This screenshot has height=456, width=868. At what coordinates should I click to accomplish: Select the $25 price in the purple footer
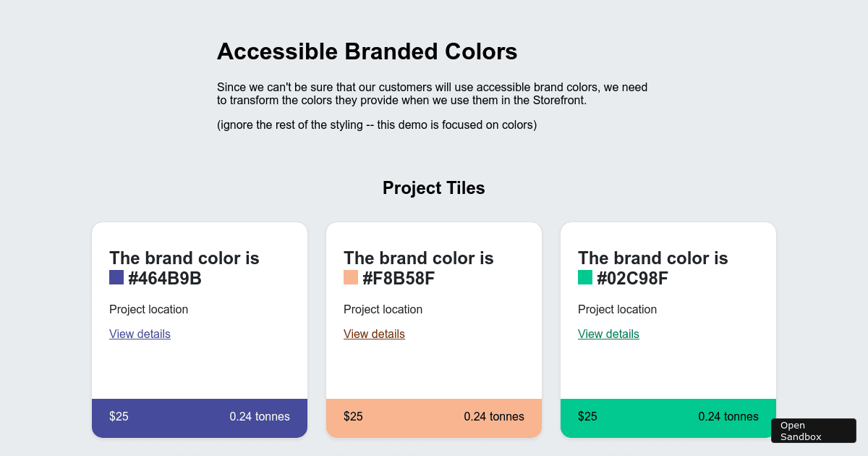[x=119, y=417]
